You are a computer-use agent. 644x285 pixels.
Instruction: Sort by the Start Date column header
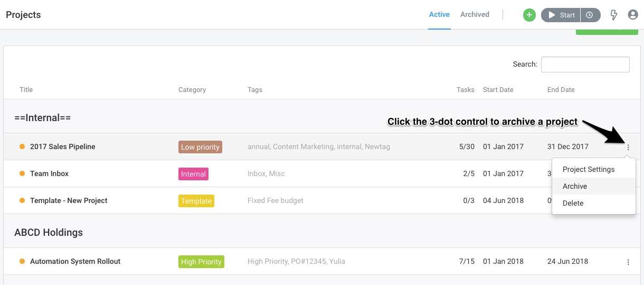point(498,90)
